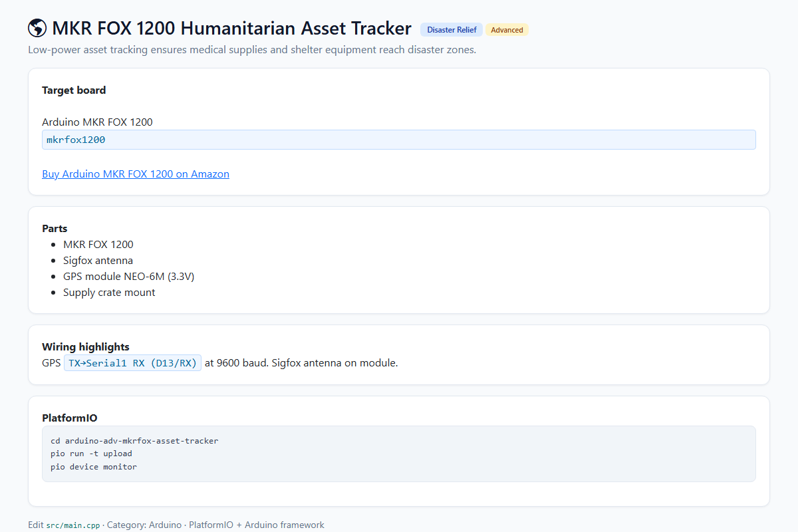Click the Advanced badge

(507, 30)
